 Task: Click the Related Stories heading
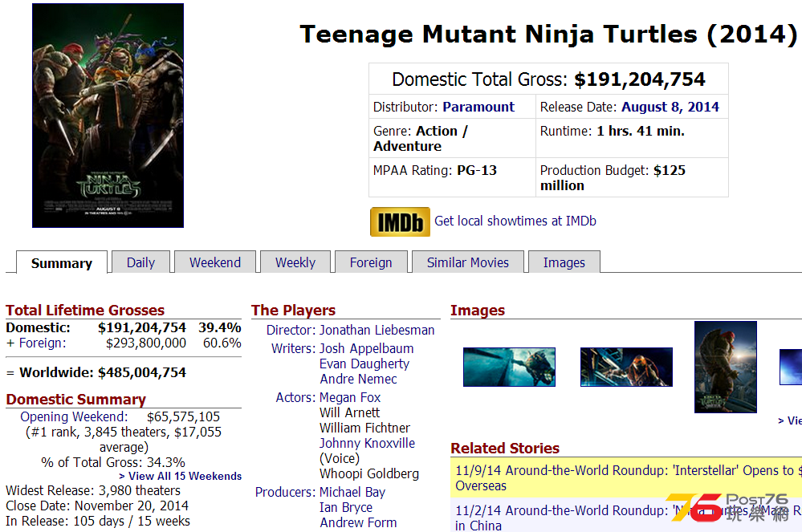coord(505,449)
